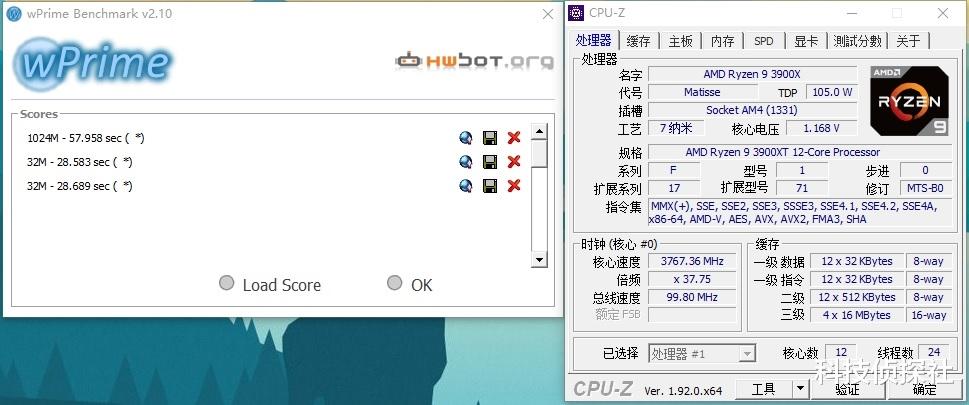This screenshot has width=969, height=405.
Task: Delete the 1024M score with red X
Action: (x=514, y=138)
